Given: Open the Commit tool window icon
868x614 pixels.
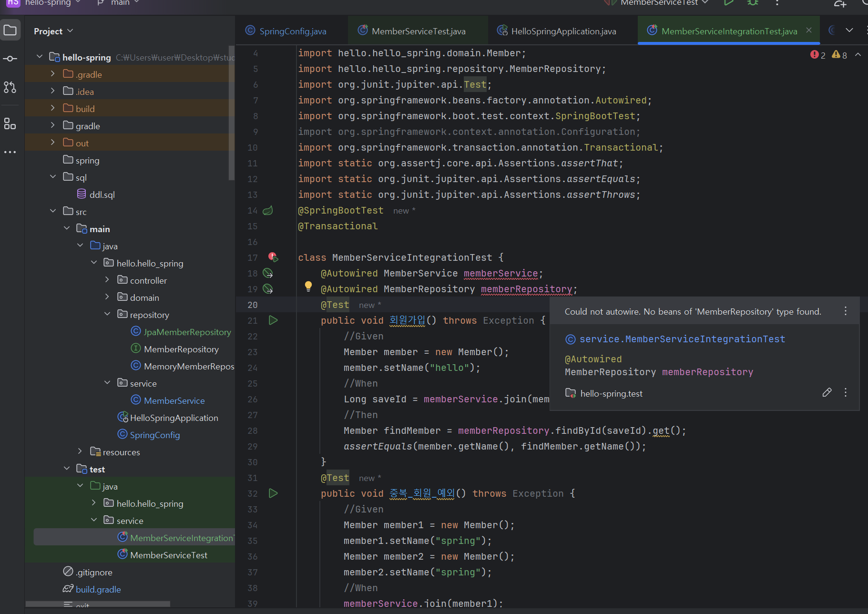Looking at the screenshot, I should pyautogui.click(x=10, y=59).
